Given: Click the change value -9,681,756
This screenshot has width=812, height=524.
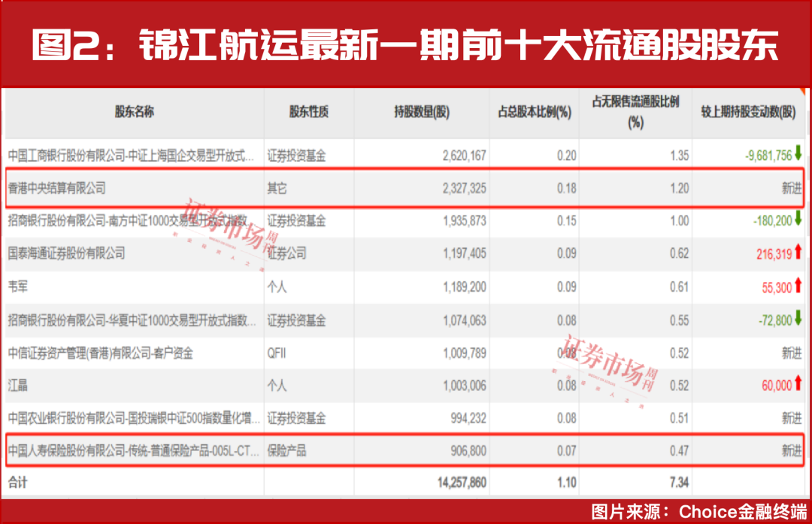Looking at the screenshot, I should click(768, 156).
